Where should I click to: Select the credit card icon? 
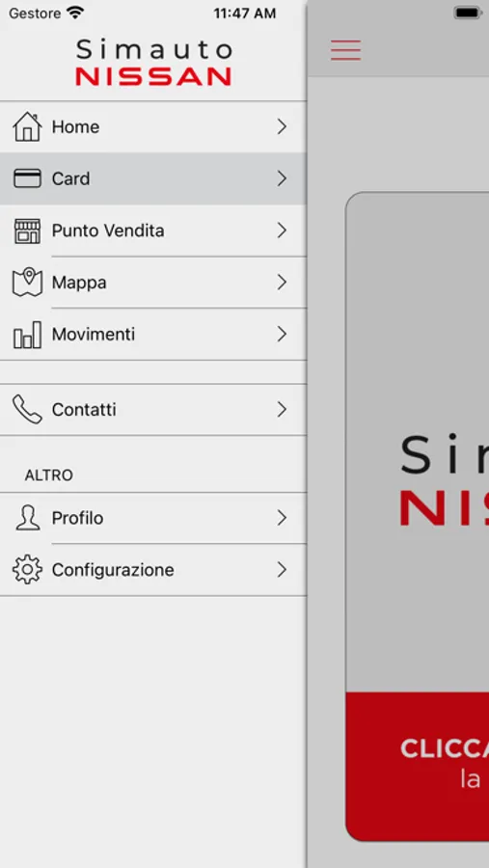coord(27,178)
